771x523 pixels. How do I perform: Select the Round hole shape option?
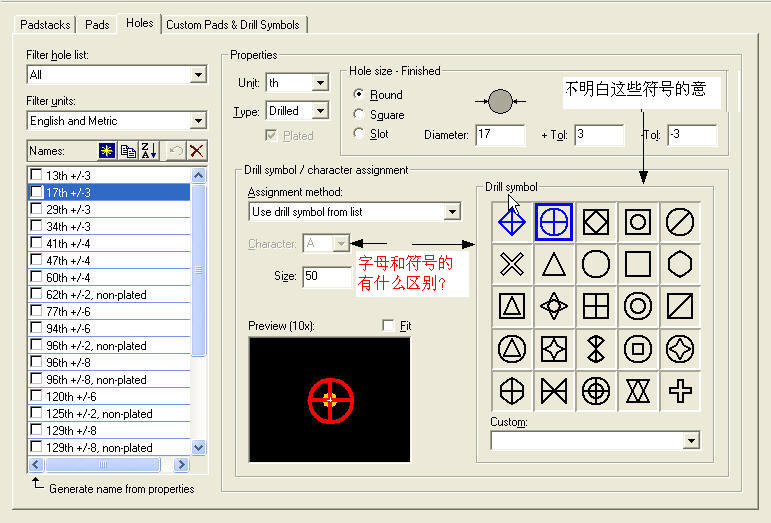tap(359, 94)
